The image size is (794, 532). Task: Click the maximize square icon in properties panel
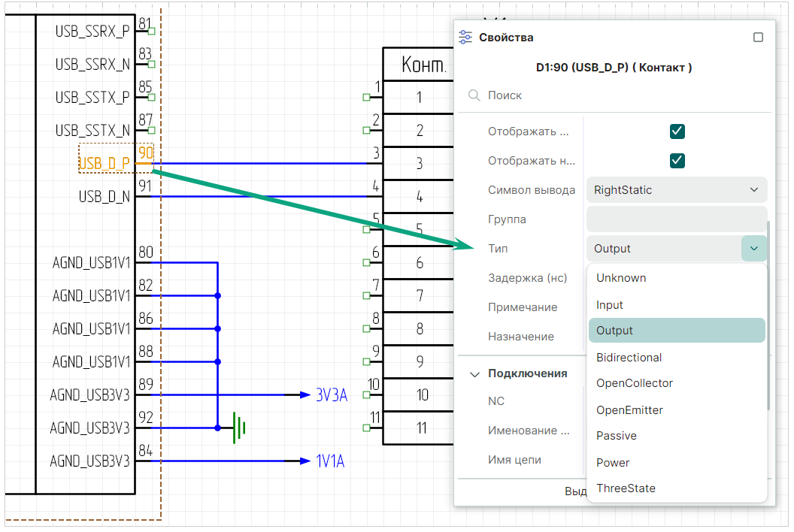pos(758,38)
